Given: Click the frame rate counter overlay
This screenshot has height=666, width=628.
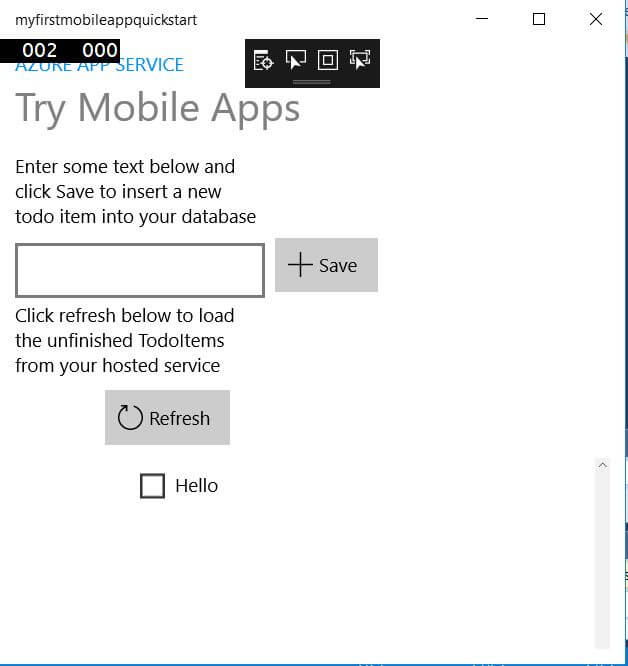Looking at the screenshot, I should click(x=60, y=51).
